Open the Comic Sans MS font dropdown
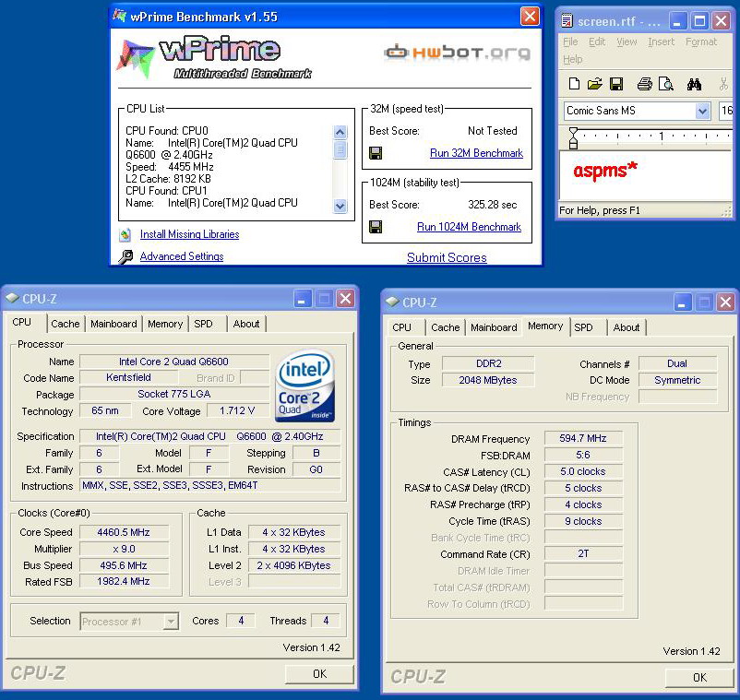This screenshot has width=740, height=700. pyautogui.click(x=702, y=111)
